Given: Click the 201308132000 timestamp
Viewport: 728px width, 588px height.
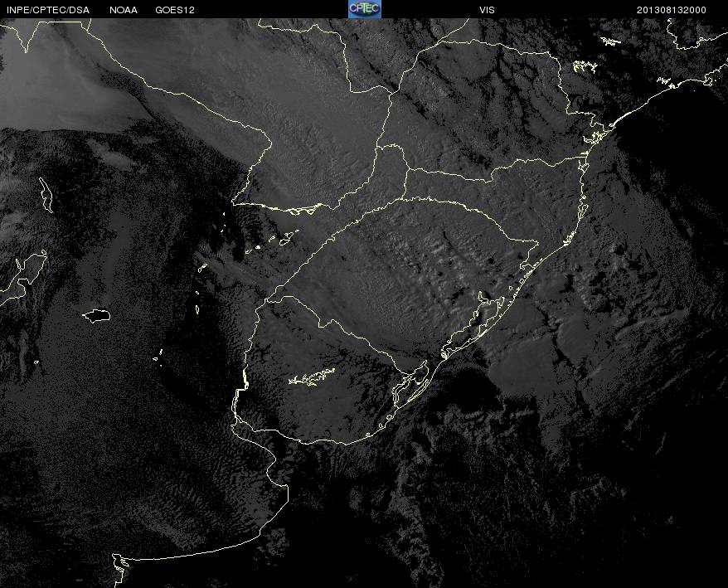Looking at the screenshot, I should click(x=671, y=10).
